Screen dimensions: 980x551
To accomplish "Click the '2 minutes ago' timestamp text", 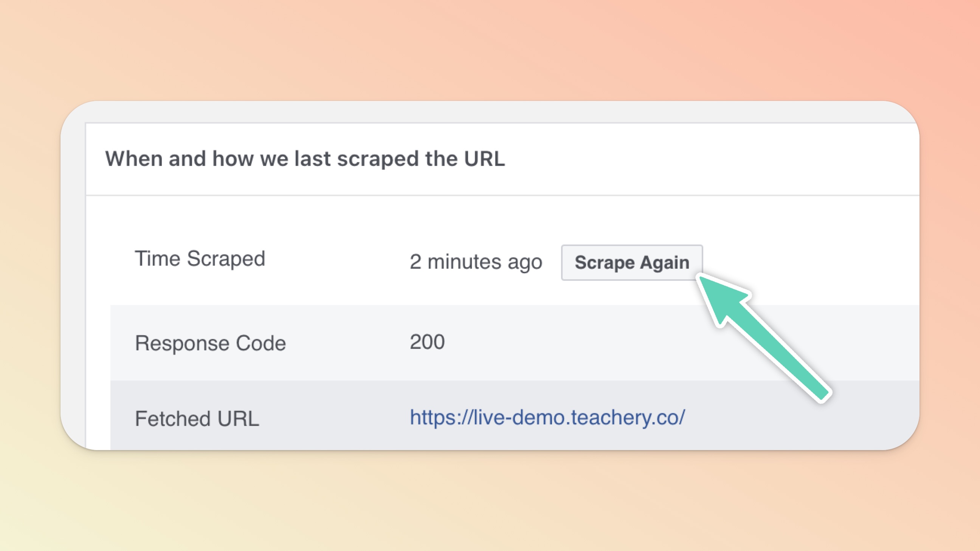I will click(x=476, y=262).
